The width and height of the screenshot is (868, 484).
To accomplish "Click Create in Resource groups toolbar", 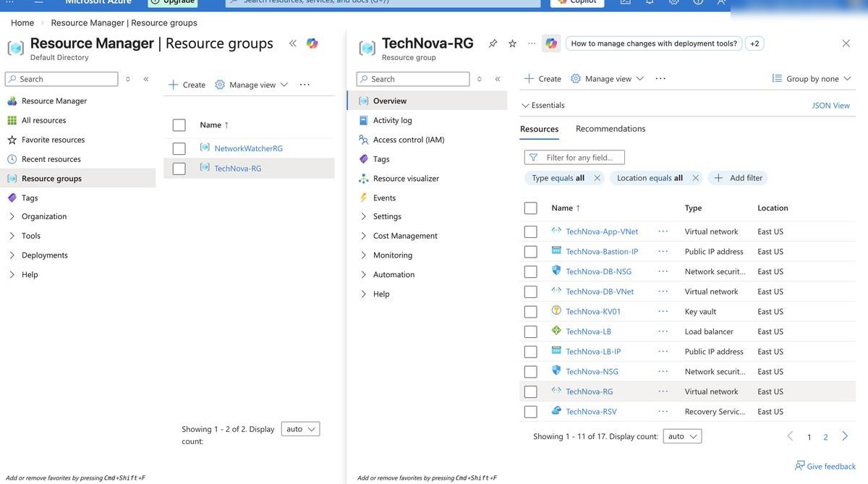I will pos(187,85).
